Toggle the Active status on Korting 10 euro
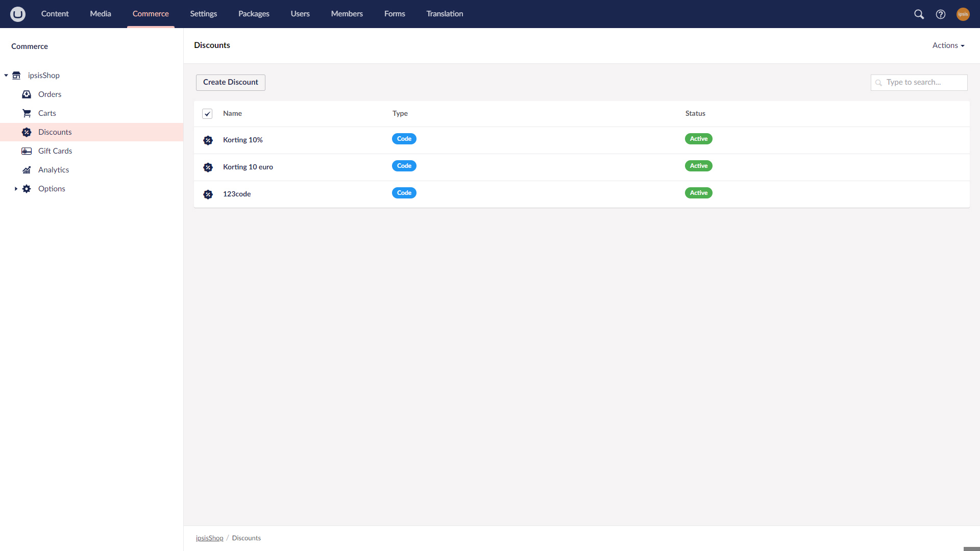The width and height of the screenshot is (980, 551). [699, 166]
